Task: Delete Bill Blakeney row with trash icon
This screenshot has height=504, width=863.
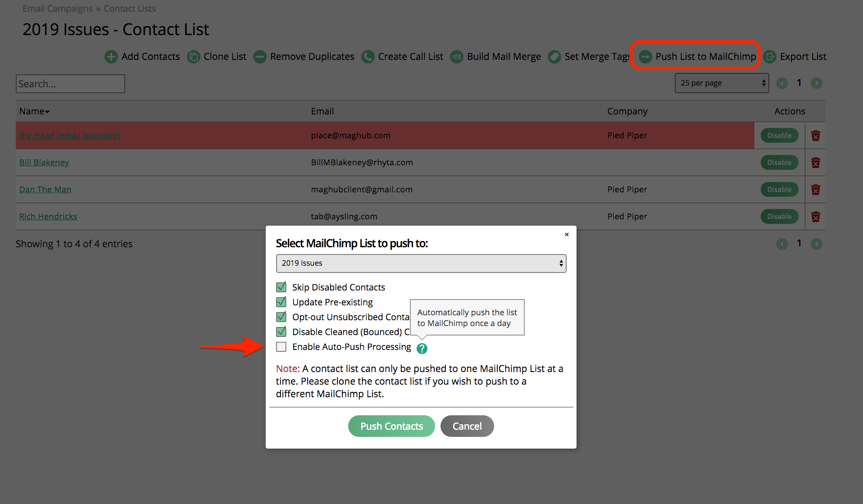Action: tap(816, 163)
